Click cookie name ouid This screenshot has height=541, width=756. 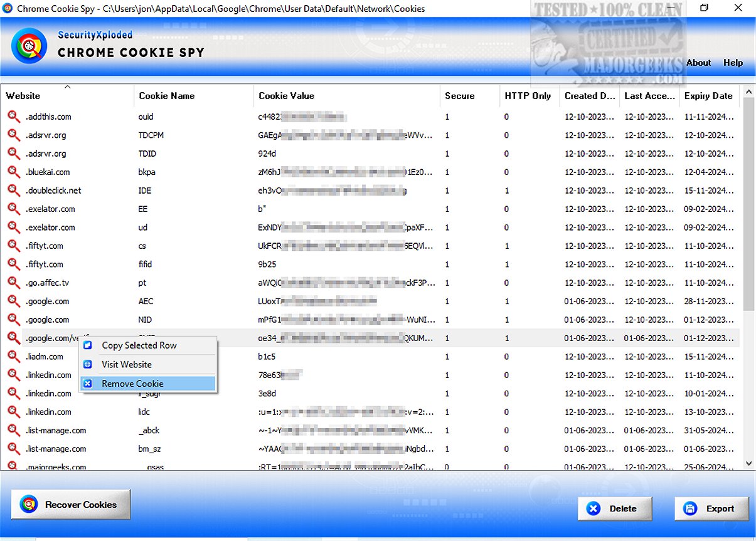point(146,117)
